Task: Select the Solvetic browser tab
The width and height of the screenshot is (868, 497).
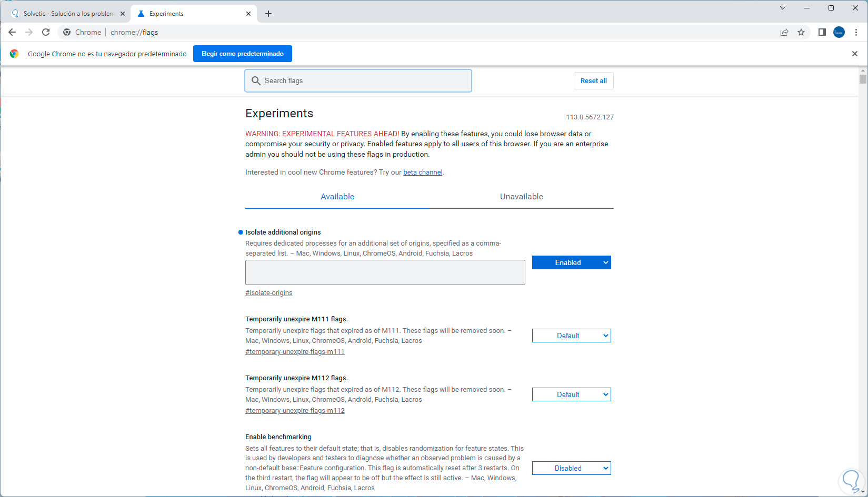Action: tap(68, 14)
